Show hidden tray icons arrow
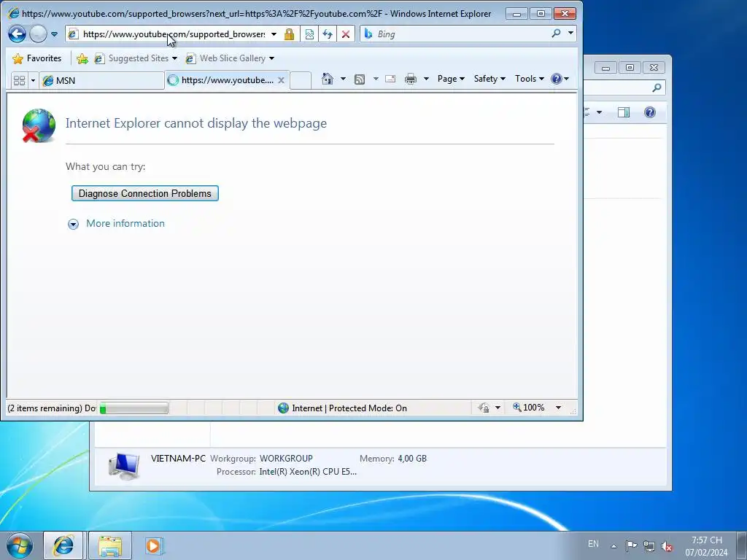The image size is (747, 560). 614,546
